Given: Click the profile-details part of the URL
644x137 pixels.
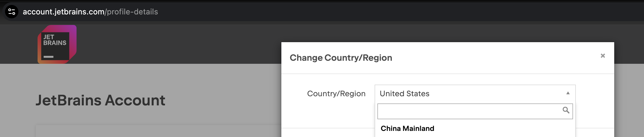Looking at the screenshot, I should 132,12.
